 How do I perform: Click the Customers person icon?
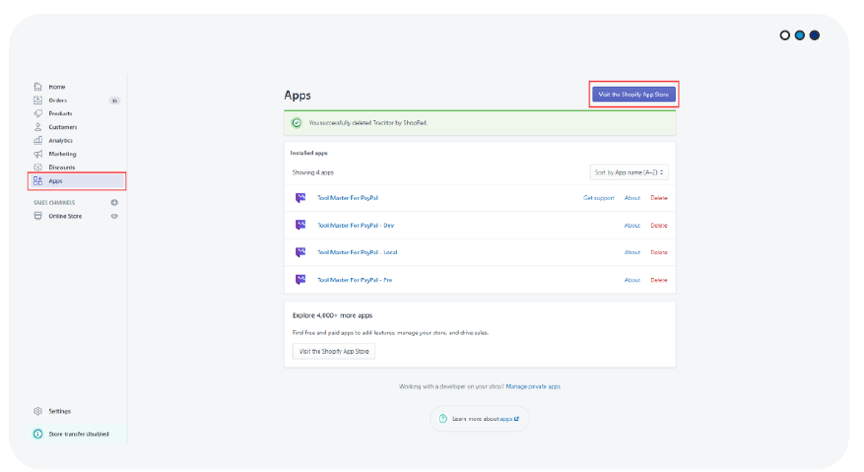tap(38, 127)
